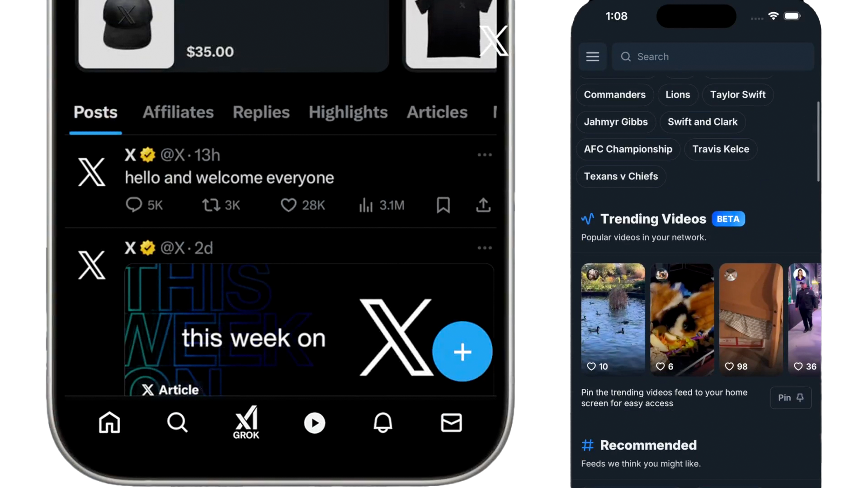
Task: Select the Highlights tab on profile
Action: click(x=348, y=112)
